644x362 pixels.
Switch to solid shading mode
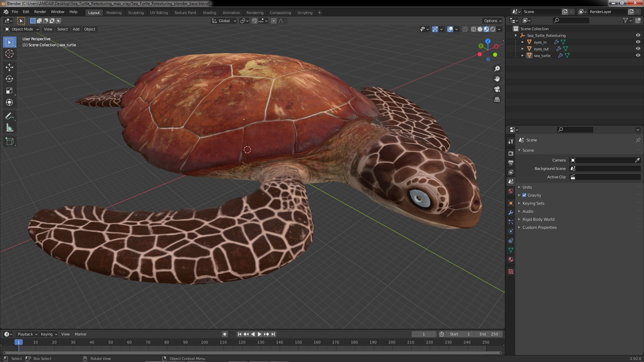click(x=480, y=29)
